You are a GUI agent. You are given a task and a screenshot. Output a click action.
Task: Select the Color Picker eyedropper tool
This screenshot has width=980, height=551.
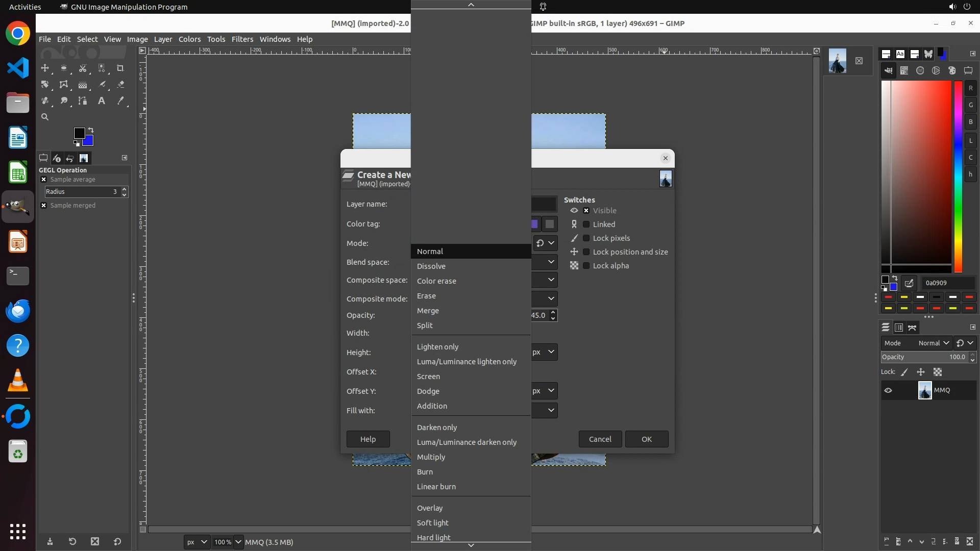pos(120,101)
